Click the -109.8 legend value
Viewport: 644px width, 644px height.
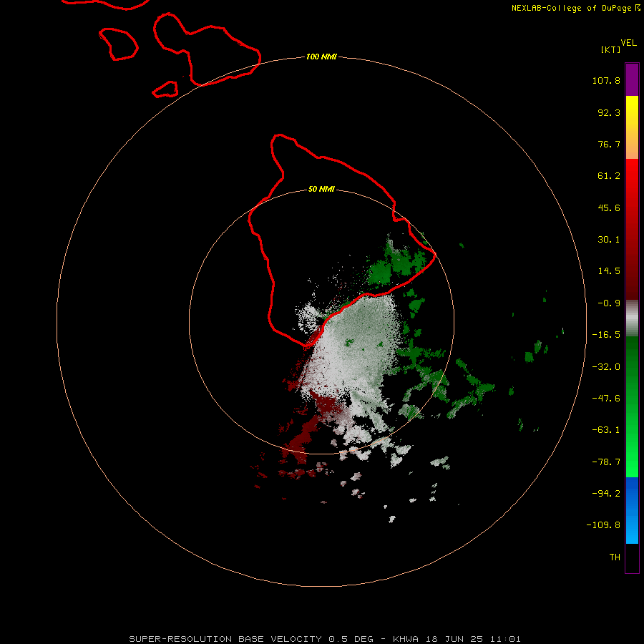click(x=603, y=525)
